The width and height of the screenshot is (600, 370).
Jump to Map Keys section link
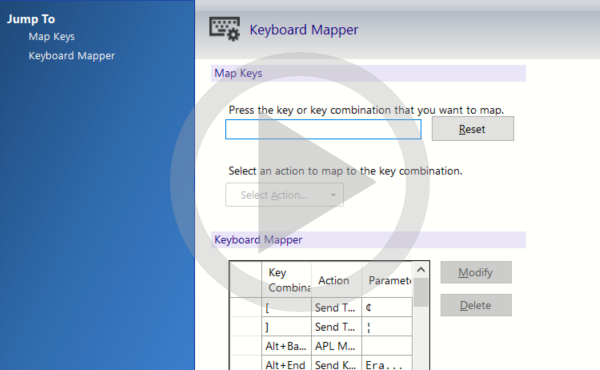click(x=51, y=37)
